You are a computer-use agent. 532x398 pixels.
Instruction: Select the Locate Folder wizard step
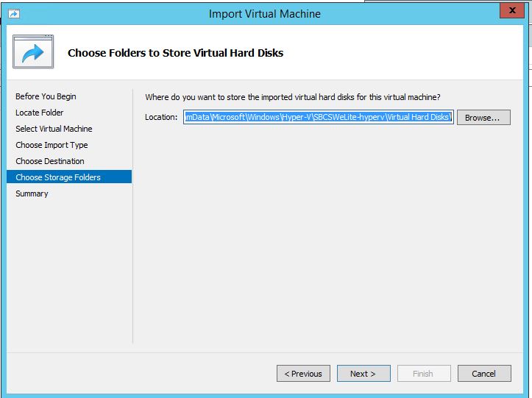tap(40, 113)
